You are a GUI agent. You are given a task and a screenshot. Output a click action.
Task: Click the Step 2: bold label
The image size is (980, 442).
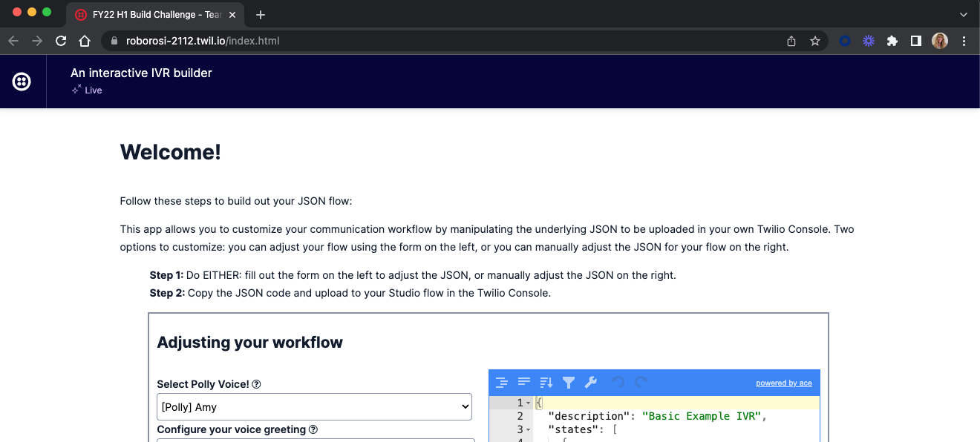(167, 293)
